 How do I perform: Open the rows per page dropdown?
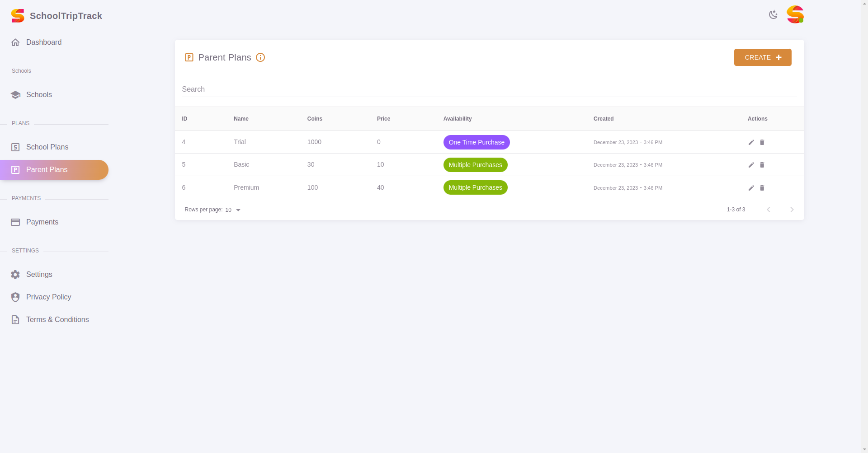(x=233, y=210)
